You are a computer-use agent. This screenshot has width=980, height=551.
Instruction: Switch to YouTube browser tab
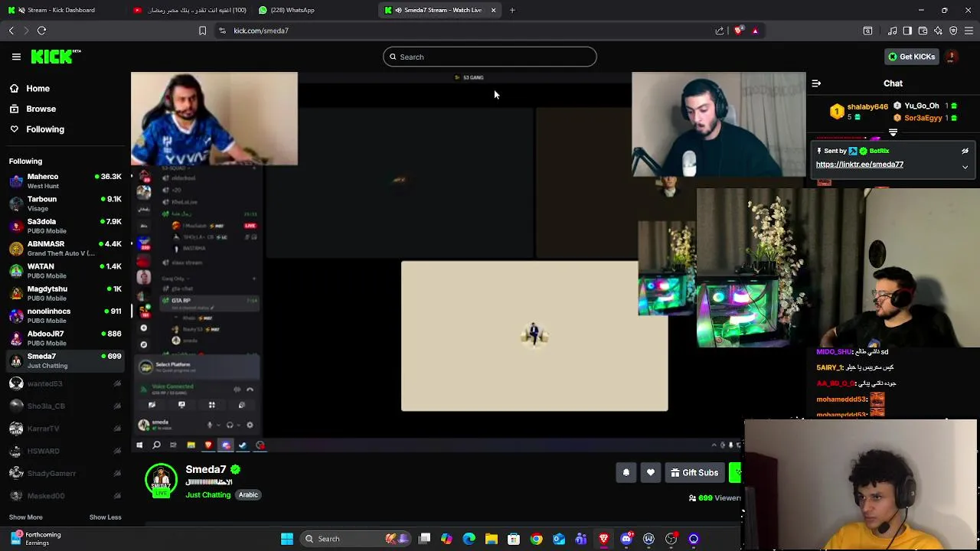tap(190, 10)
